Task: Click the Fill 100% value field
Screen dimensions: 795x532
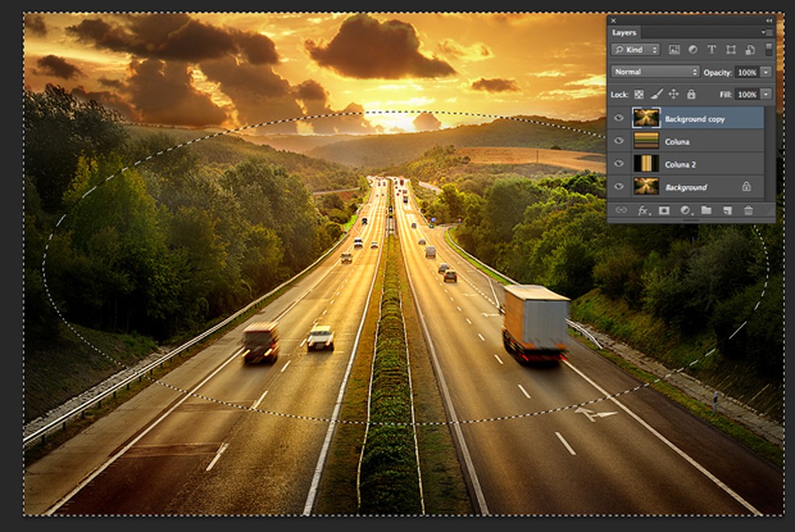Action: 747,94
